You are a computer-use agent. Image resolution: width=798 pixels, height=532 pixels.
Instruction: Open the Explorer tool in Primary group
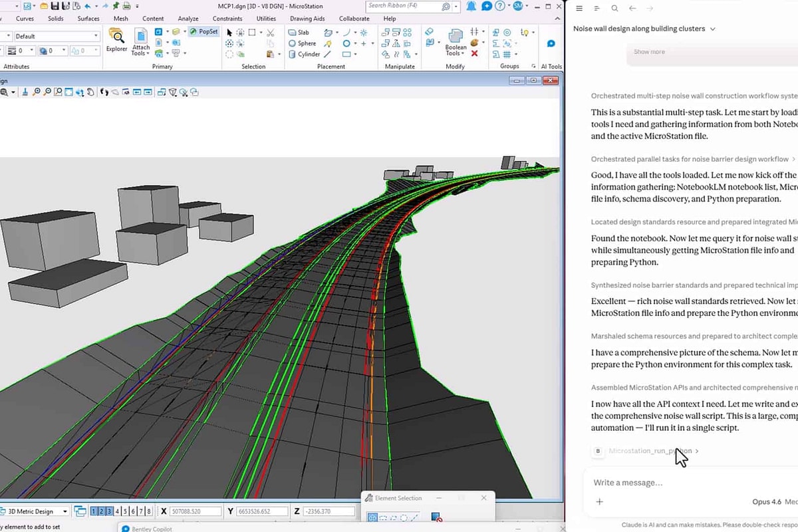tap(116, 40)
